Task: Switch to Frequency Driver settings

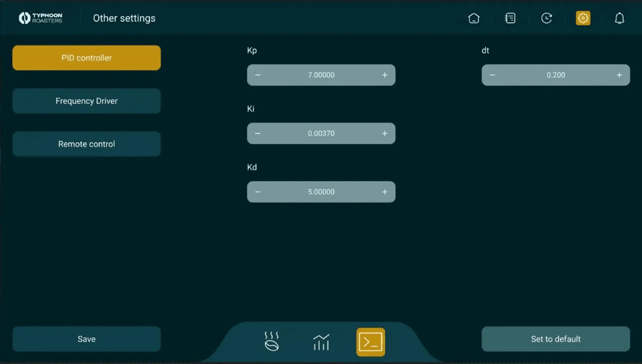Action: [x=87, y=101]
